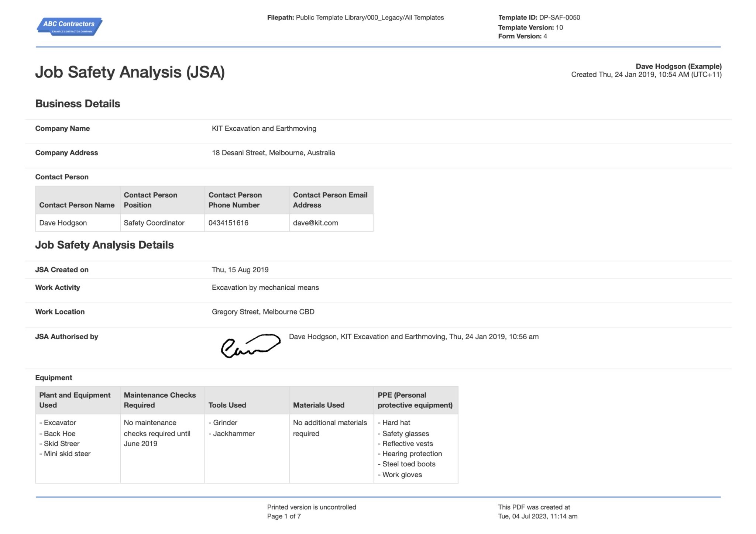Click the Page 1 of 7 footer text
The image size is (756, 534).
click(284, 516)
